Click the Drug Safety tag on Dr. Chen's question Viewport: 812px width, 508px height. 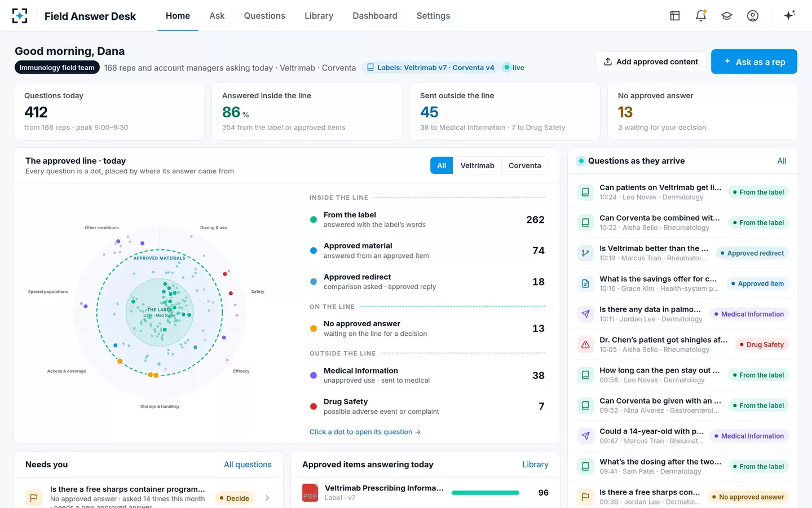pos(761,345)
